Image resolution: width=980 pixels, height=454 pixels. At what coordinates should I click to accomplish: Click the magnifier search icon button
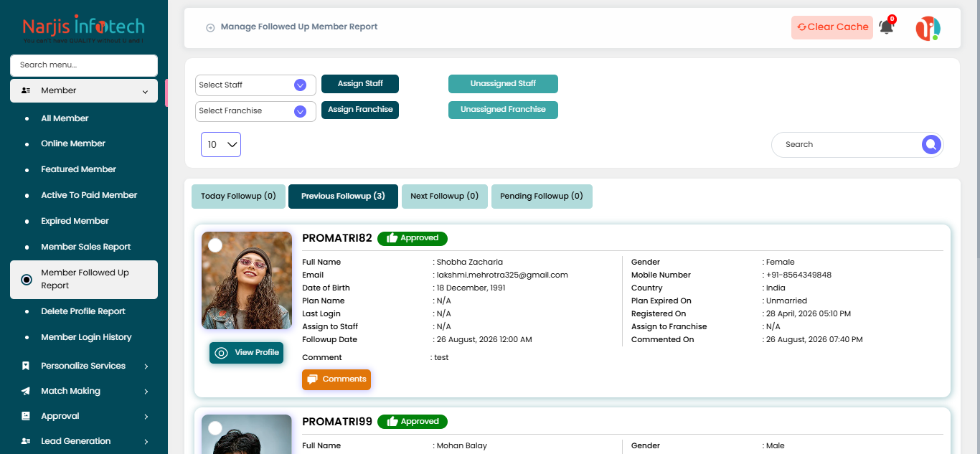[x=930, y=144]
